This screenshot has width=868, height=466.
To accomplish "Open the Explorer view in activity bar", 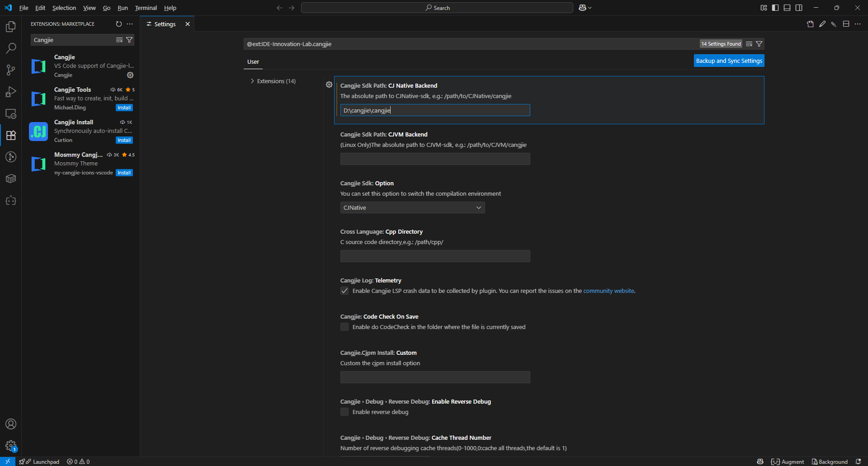I will 11,27.
